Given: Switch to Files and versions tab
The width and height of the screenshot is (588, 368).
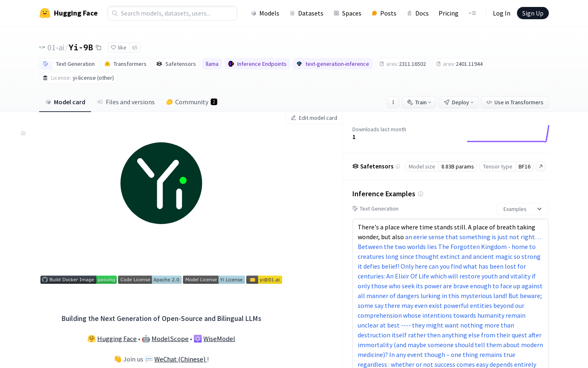Looking at the screenshot, I should 126,102.
